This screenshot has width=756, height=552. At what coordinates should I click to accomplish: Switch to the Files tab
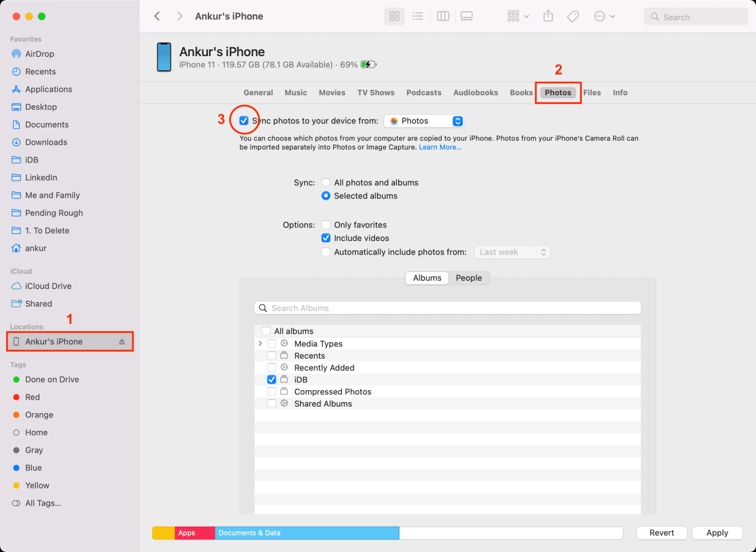click(x=592, y=93)
